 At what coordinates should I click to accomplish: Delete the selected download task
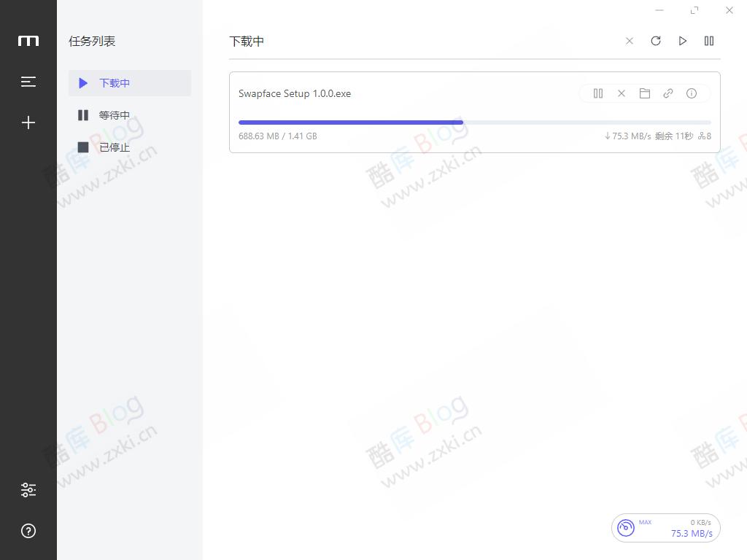pos(622,93)
